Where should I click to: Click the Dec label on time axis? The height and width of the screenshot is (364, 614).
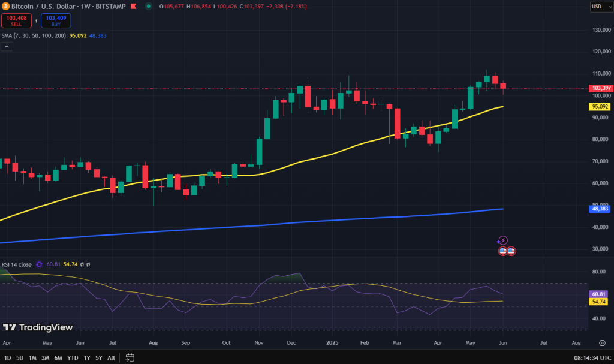click(291, 343)
